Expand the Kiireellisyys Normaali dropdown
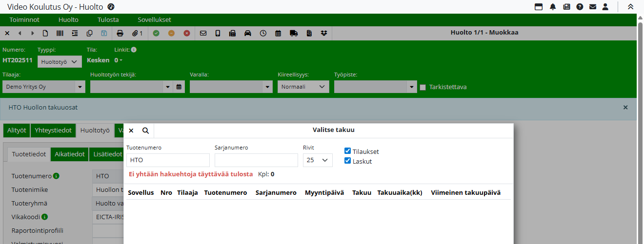The height and width of the screenshot is (244, 644). point(303,87)
